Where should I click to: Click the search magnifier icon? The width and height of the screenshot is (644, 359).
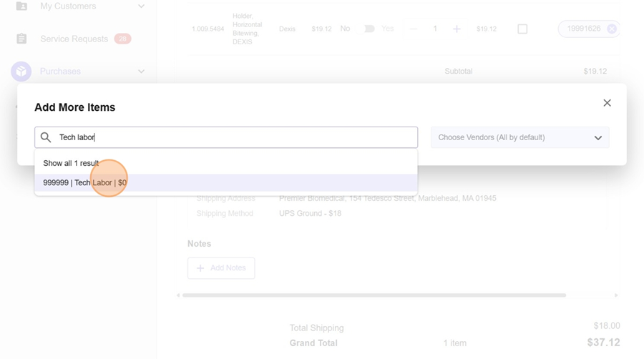point(46,137)
